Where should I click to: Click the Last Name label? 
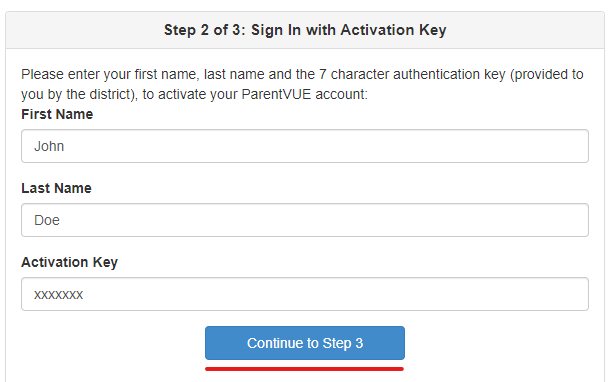[56, 188]
